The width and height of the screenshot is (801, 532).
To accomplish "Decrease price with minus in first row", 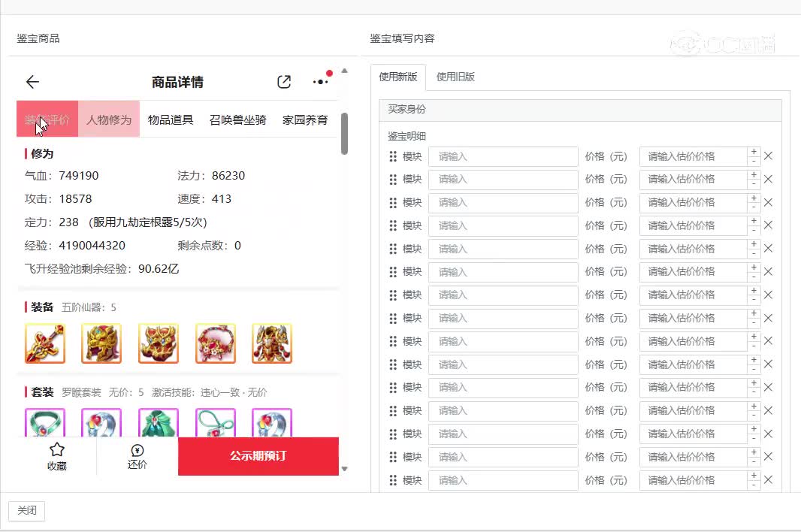I will tap(754, 161).
